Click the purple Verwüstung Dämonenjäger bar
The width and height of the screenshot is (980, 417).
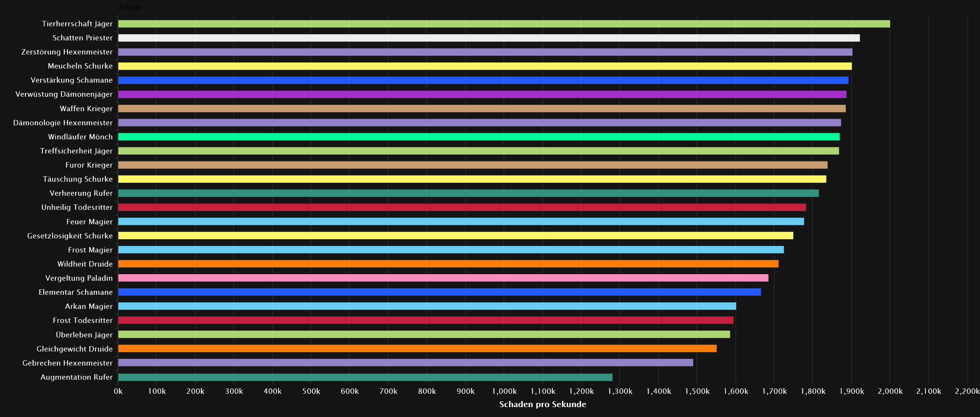pyautogui.click(x=482, y=94)
